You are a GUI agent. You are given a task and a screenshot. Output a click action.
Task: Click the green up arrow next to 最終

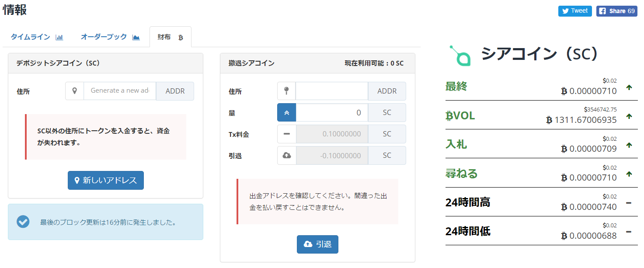click(x=629, y=87)
